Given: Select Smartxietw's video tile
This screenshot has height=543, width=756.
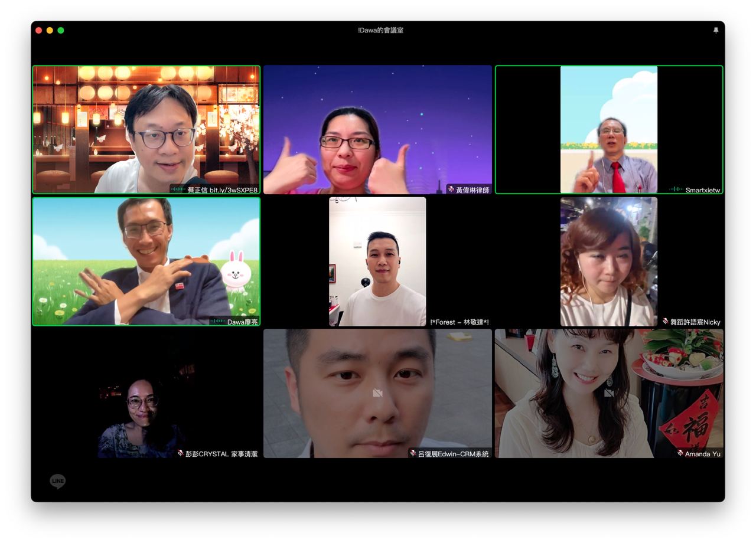Looking at the screenshot, I should click(x=609, y=129).
